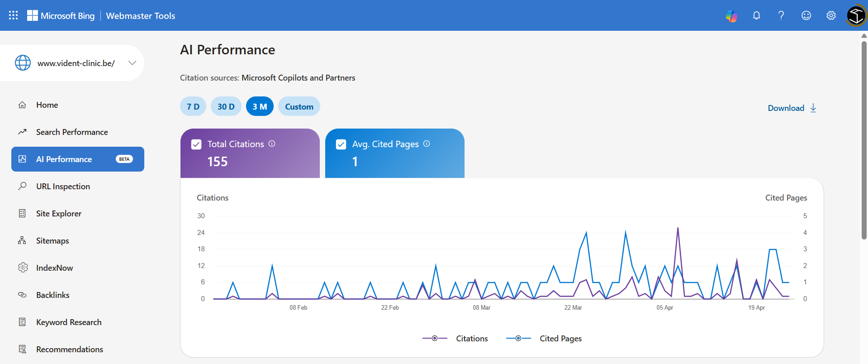Screen dimensions: 868x364
Task: Click the Total Citations card value 155
Action: click(x=218, y=162)
